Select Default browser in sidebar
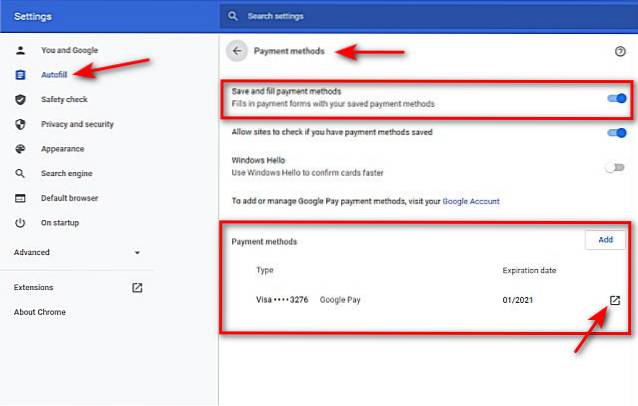Viewport: 638px width, 406px height. pos(70,198)
